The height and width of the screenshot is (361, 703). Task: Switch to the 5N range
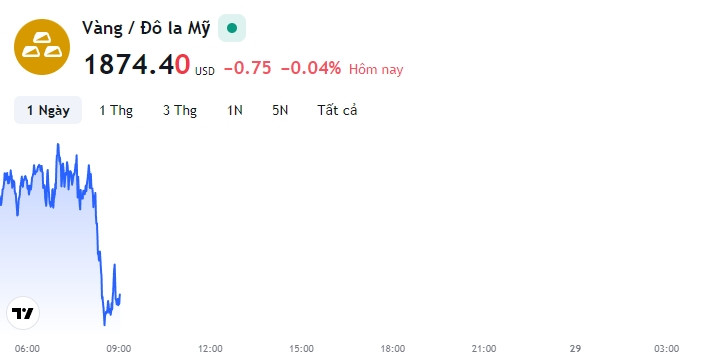280,110
